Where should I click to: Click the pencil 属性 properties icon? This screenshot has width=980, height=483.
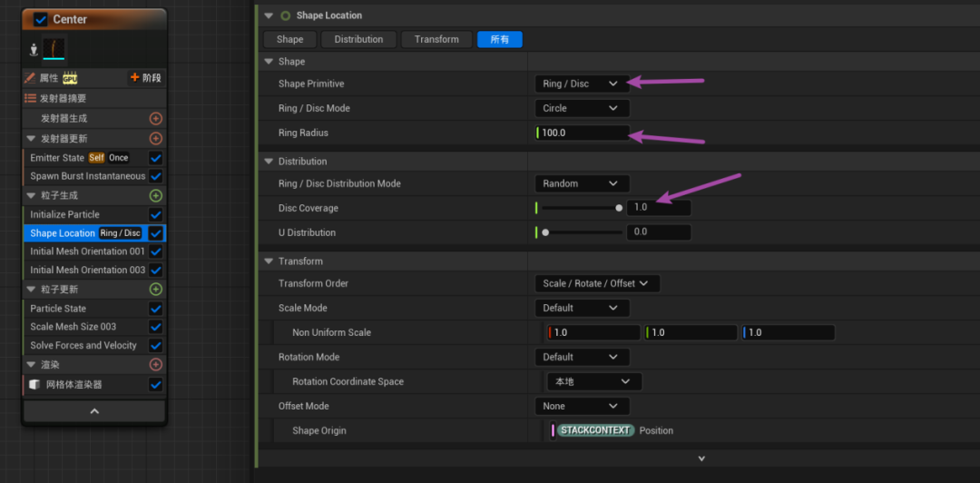point(29,78)
